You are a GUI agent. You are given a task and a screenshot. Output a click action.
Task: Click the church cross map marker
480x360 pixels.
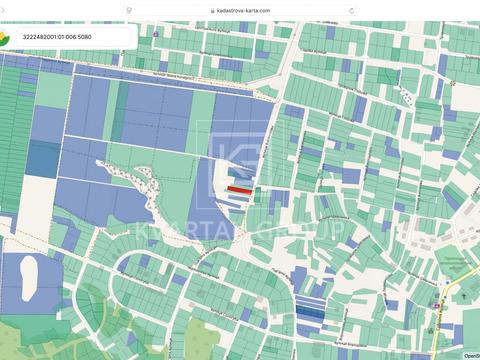click(x=464, y=296)
